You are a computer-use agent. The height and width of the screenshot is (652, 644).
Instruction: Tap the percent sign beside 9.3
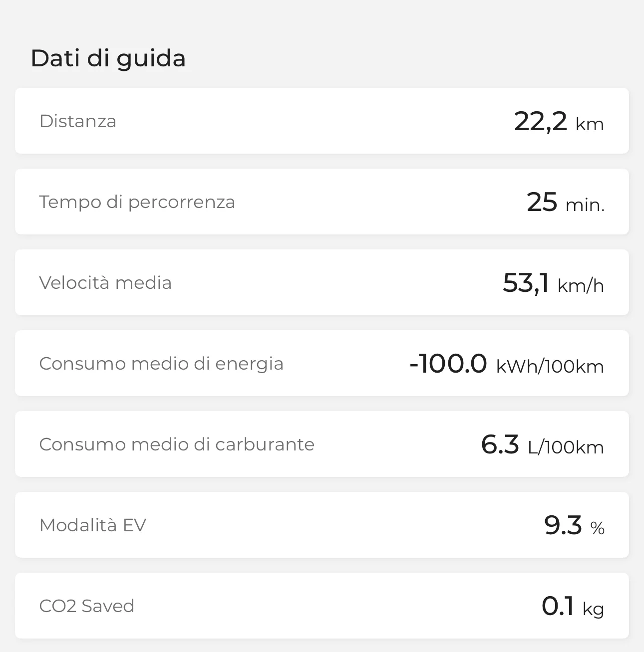point(597,528)
